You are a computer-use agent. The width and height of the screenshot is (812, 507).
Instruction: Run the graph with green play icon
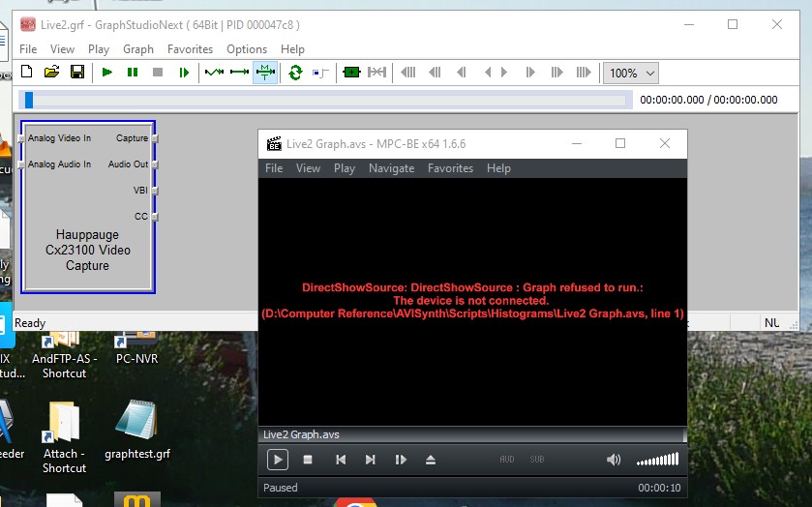tap(107, 72)
